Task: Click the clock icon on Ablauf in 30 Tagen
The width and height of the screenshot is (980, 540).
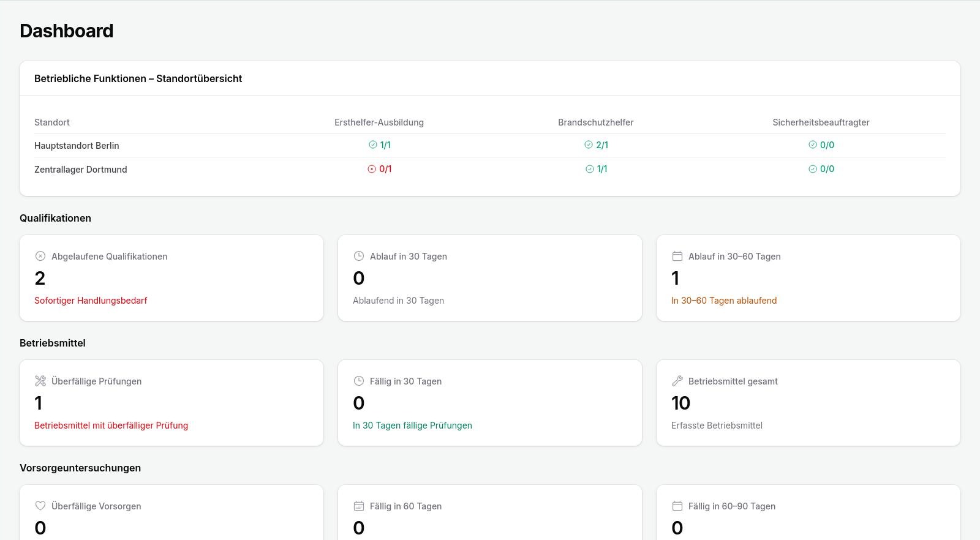Action: (359, 256)
